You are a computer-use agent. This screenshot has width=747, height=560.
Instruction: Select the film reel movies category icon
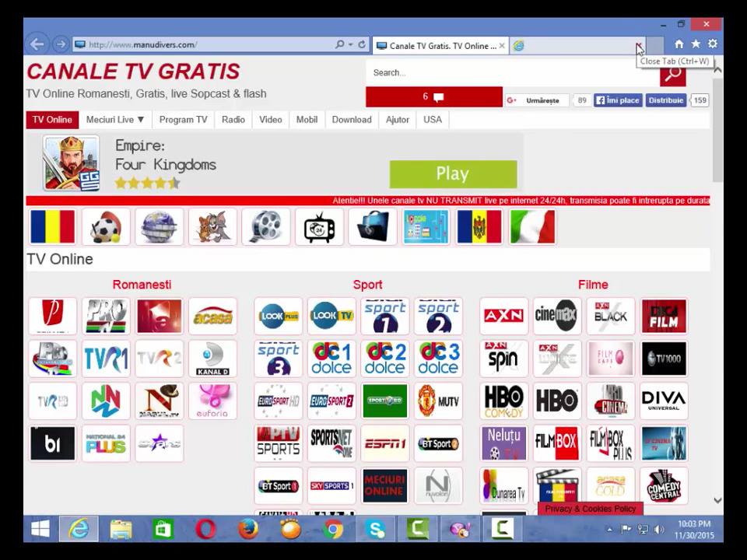[x=266, y=226]
